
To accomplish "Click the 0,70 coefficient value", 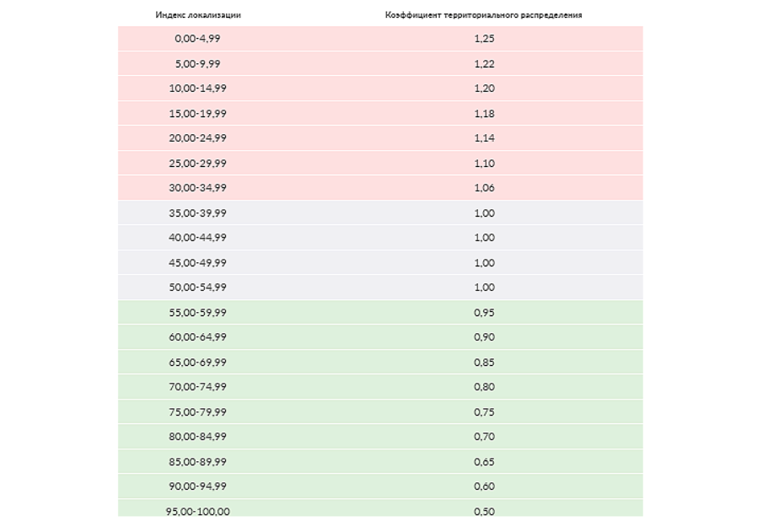I will (x=484, y=436).
